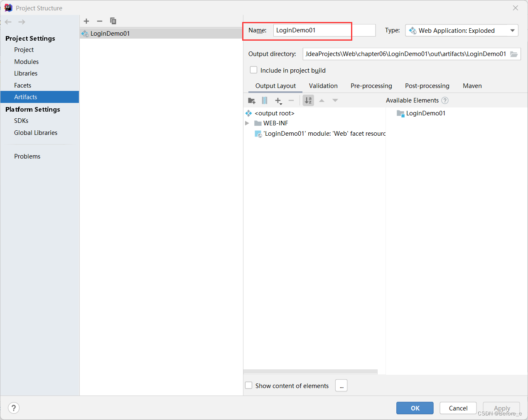The width and height of the screenshot is (528, 420).
Task: Click the Apply button
Action: click(x=501, y=408)
